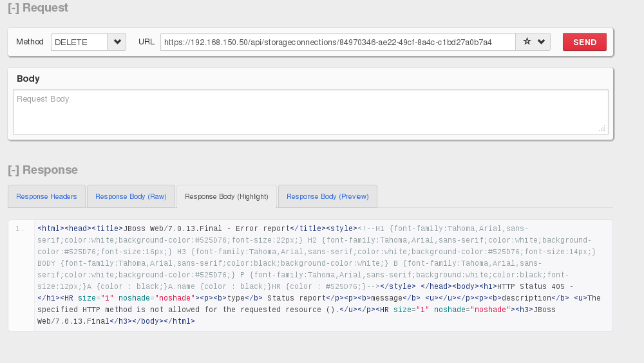Open the Response Body (Raw) tab
Viewport: 644px width, 363px height.
[131, 196]
